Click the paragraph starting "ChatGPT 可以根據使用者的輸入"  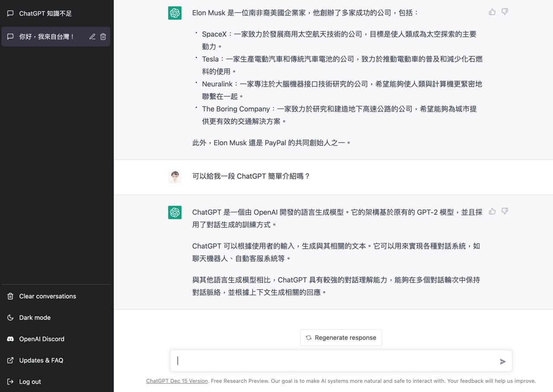[x=336, y=252]
